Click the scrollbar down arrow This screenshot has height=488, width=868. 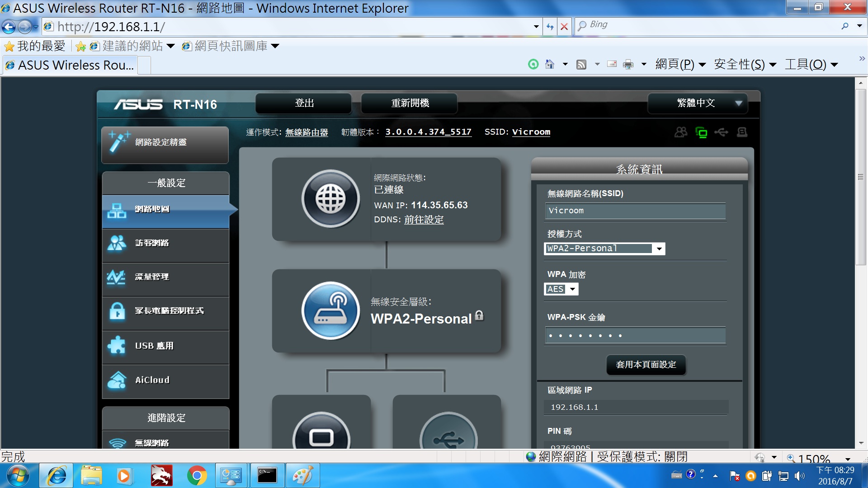pos(861,443)
